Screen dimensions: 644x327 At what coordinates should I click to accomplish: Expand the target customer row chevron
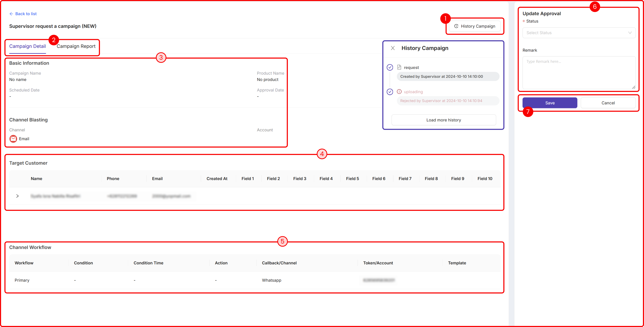point(17,196)
